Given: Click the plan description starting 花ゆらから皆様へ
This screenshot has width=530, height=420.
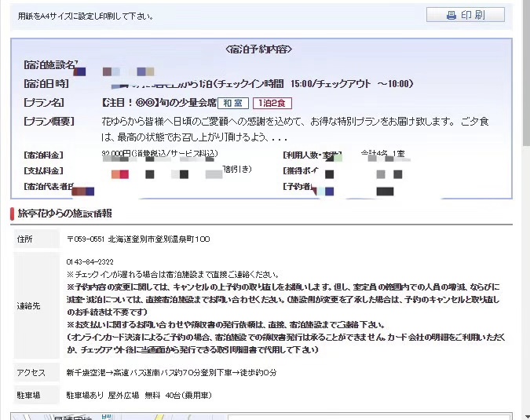Looking at the screenshot, I should click(x=295, y=129).
